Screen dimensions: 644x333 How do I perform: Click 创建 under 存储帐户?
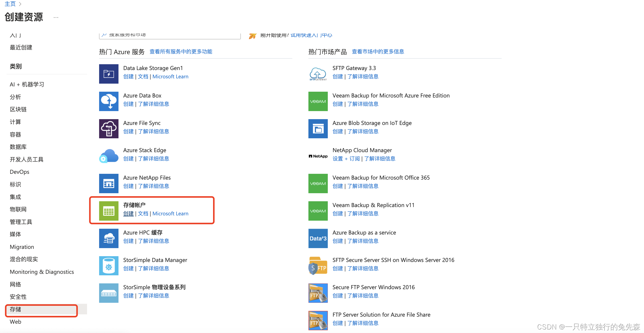(128, 214)
